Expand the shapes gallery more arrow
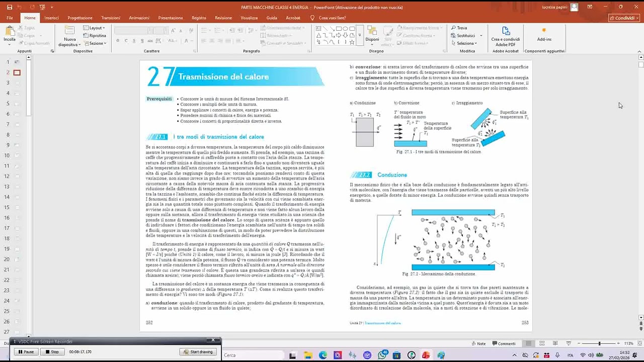This screenshot has width=644, height=362. (359, 35)
